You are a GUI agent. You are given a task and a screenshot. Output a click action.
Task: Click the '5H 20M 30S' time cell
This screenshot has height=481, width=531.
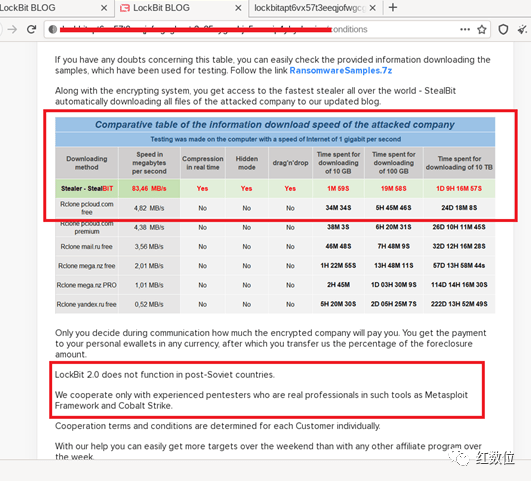[338, 305]
